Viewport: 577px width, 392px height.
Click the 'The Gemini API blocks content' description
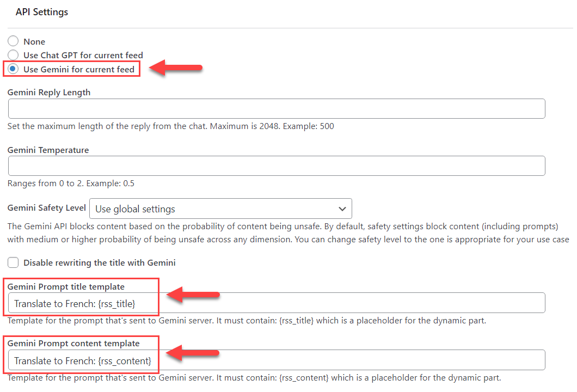pos(288,233)
